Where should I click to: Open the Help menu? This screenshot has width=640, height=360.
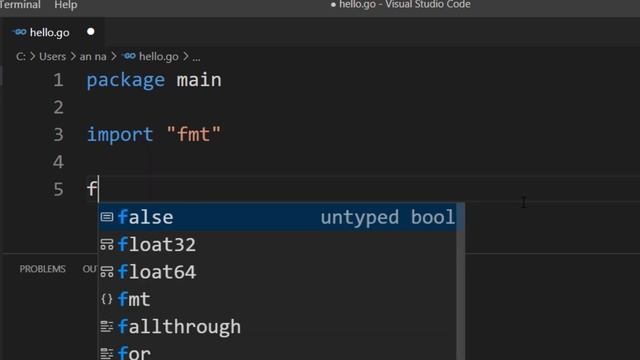tap(66, 4)
